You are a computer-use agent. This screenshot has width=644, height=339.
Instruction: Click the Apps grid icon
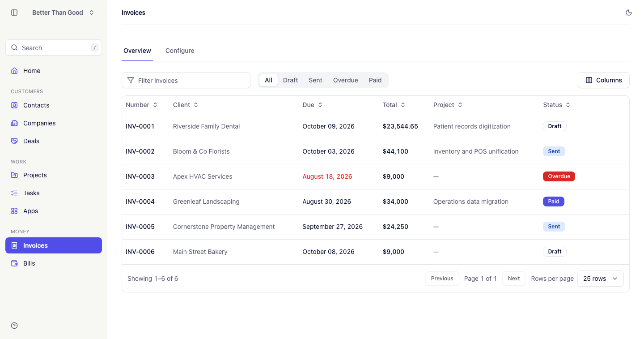(x=14, y=211)
